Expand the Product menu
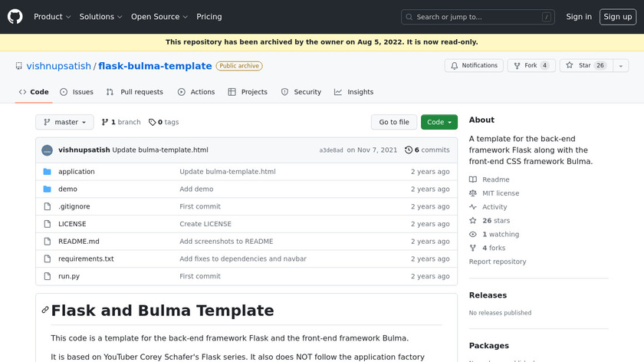The image size is (644, 362). pyautogui.click(x=52, y=16)
